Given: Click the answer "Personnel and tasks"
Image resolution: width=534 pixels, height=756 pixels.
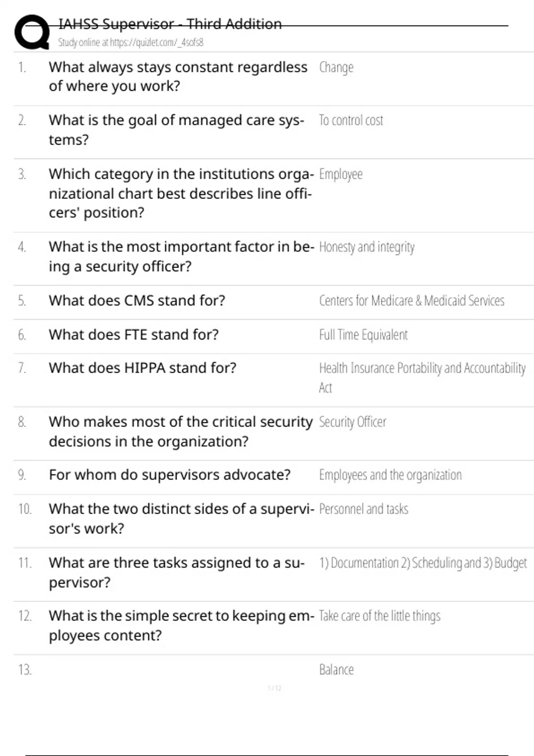Looking at the screenshot, I should point(364,509).
